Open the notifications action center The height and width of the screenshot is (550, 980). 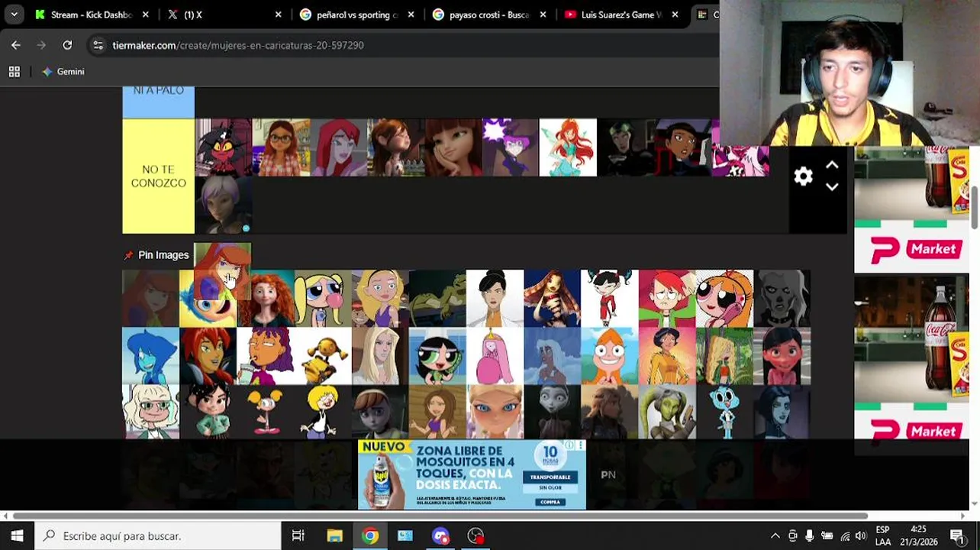click(x=957, y=536)
